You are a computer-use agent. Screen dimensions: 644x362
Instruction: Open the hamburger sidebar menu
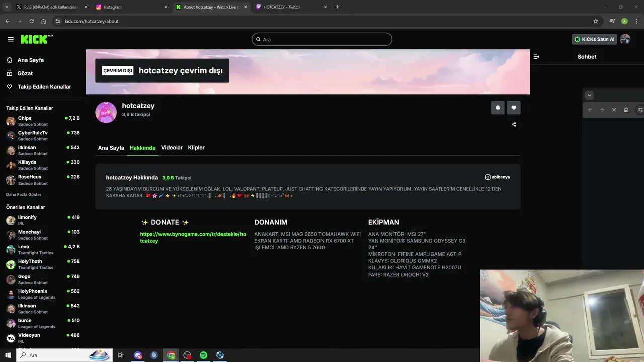(11, 39)
